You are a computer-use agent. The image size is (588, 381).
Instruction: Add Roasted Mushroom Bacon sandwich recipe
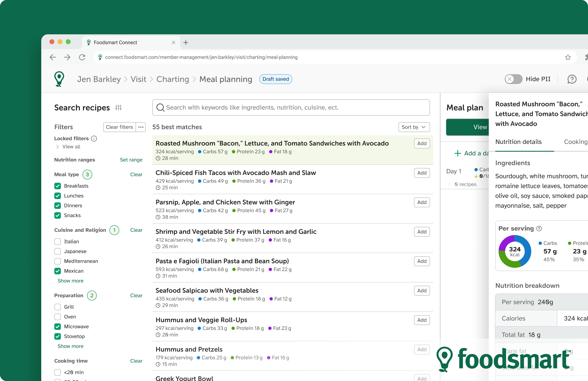coord(422,143)
